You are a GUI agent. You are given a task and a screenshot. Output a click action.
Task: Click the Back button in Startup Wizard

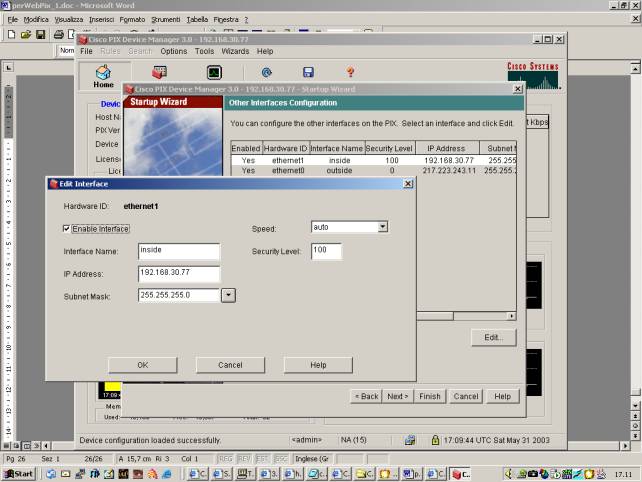(366, 396)
